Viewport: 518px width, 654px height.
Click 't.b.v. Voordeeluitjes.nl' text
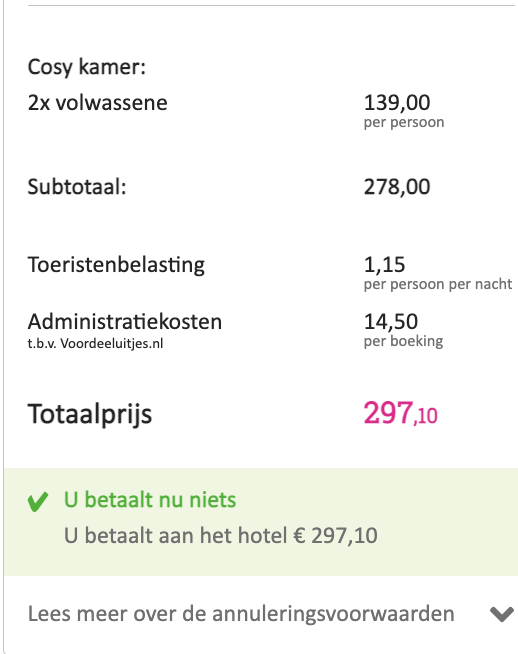(x=95, y=344)
